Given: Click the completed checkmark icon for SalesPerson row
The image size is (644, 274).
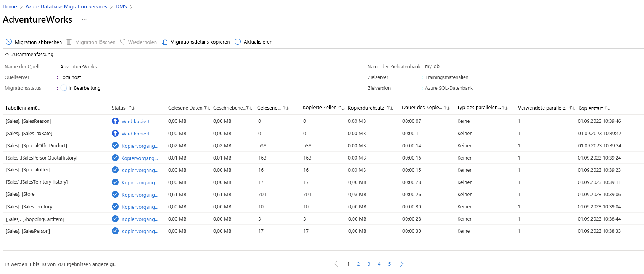Looking at the screenshot, I should pyautogui.click(x=115, y=231).
